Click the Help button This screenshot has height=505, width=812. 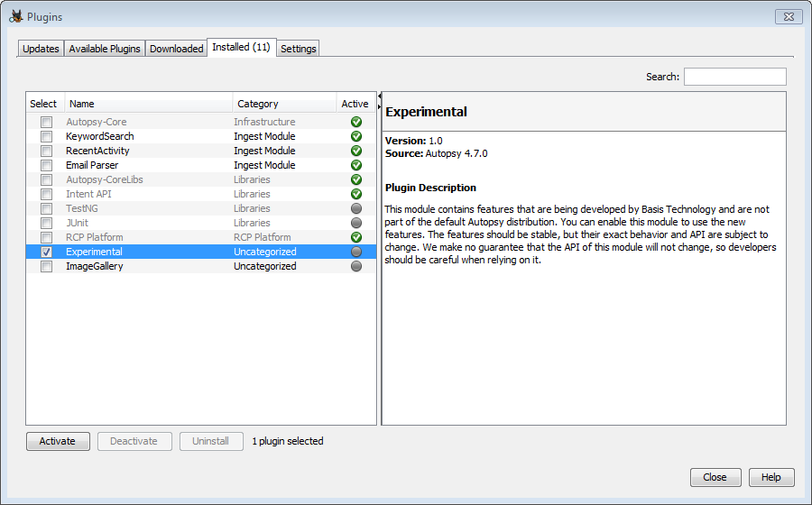pos(770,477)
